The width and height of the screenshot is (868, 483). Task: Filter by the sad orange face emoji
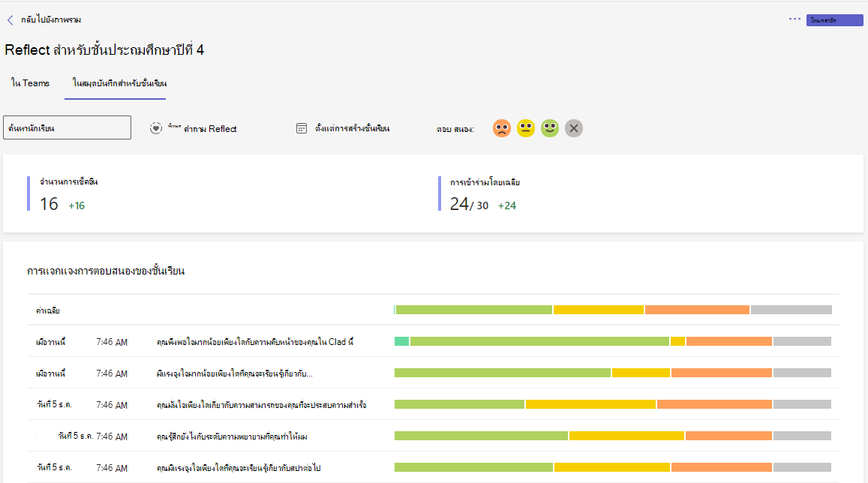click(502, 128)
